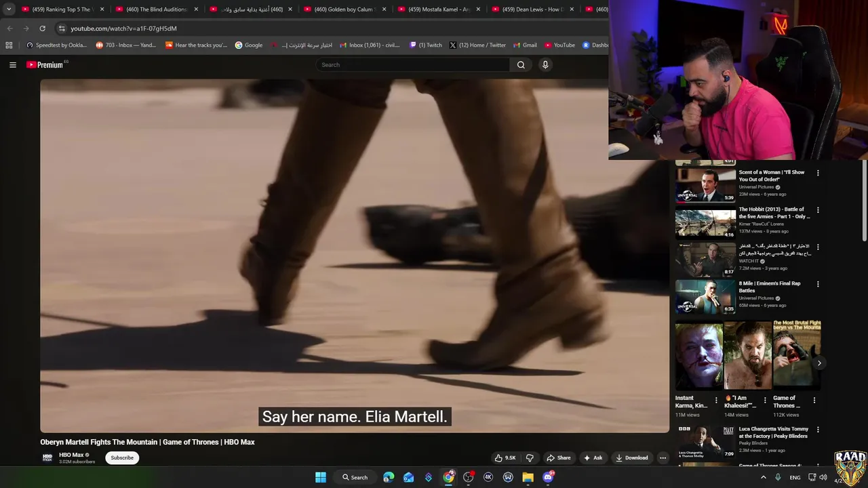This screenshot has width=868, height=488.
Task: Open Instant Karma shorts thumbnail
Action: click(698, 356)
